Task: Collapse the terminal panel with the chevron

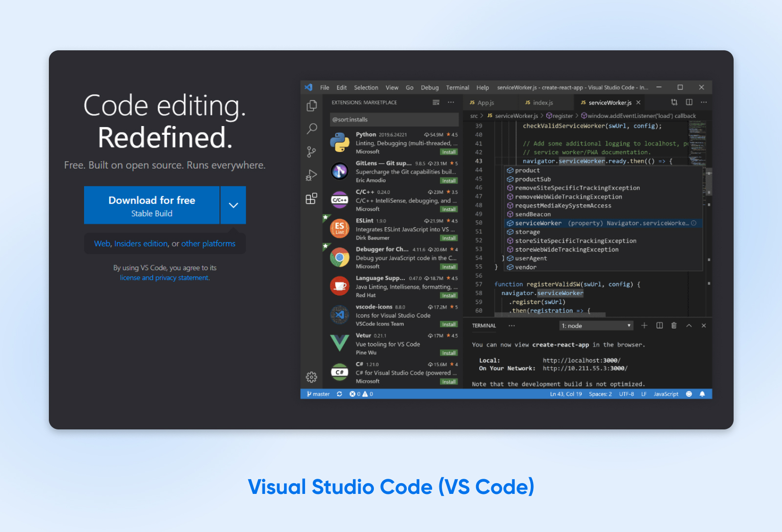Action: (689, 325)
